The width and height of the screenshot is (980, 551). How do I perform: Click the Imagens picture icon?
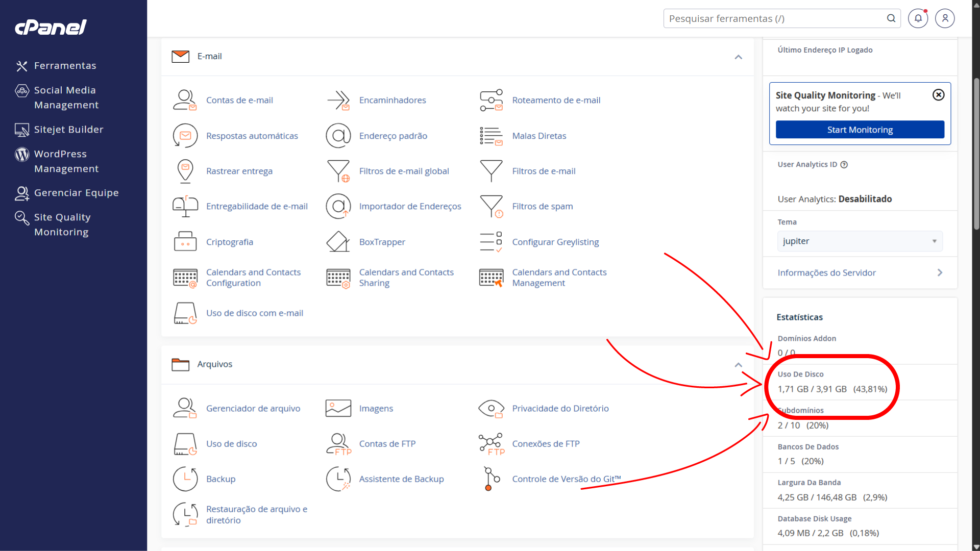[338, 409]
